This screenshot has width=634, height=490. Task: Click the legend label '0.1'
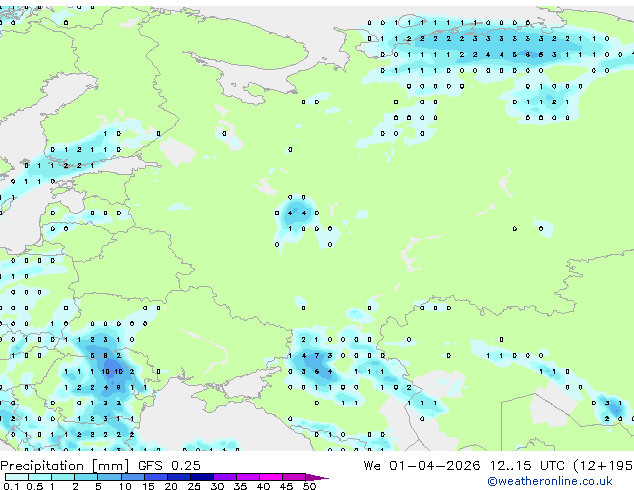11,486
